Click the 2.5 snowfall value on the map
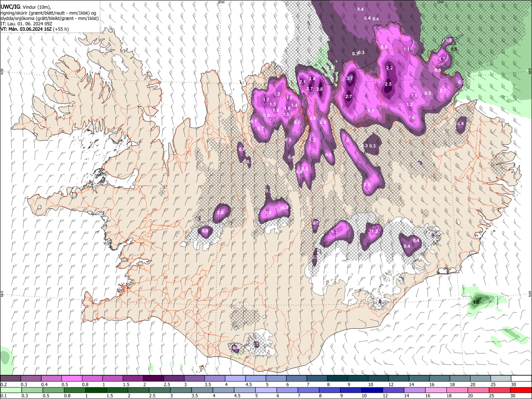Image resolution: width=532 pixels, height=399 pixels. coord(388,84)
